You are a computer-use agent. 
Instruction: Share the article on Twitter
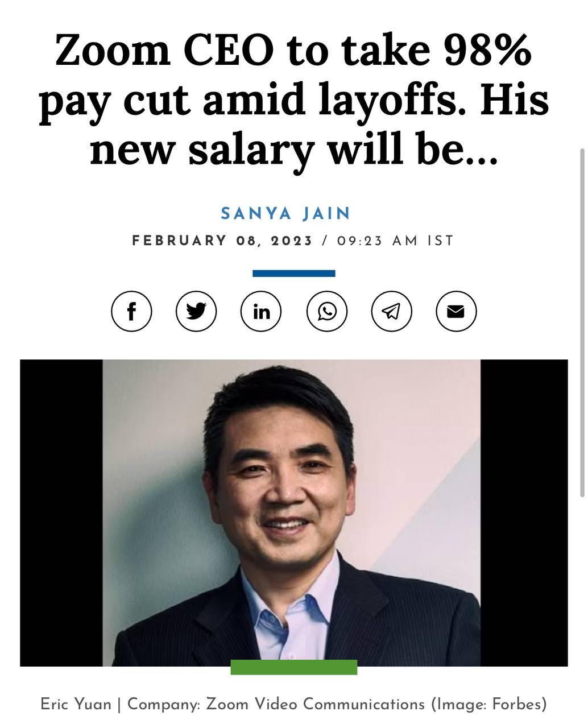click(x=196, y=311)
